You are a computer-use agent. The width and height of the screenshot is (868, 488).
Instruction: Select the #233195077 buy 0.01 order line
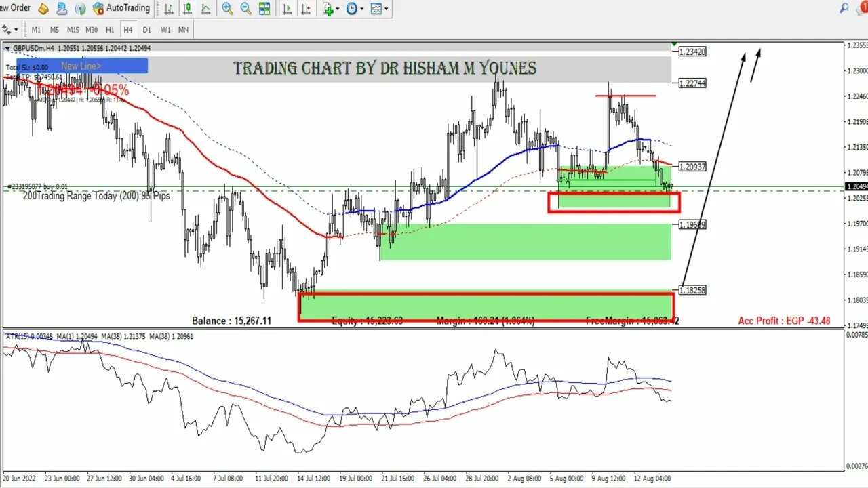(x=38, y=186)
